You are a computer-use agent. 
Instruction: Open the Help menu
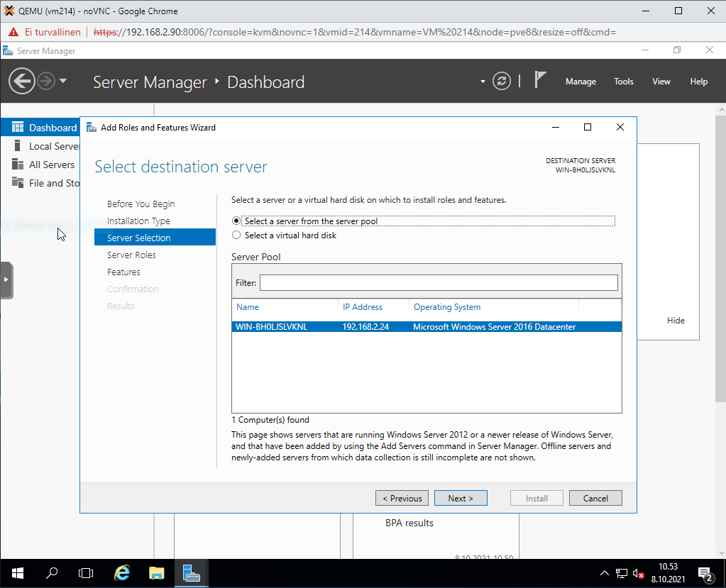699,82
